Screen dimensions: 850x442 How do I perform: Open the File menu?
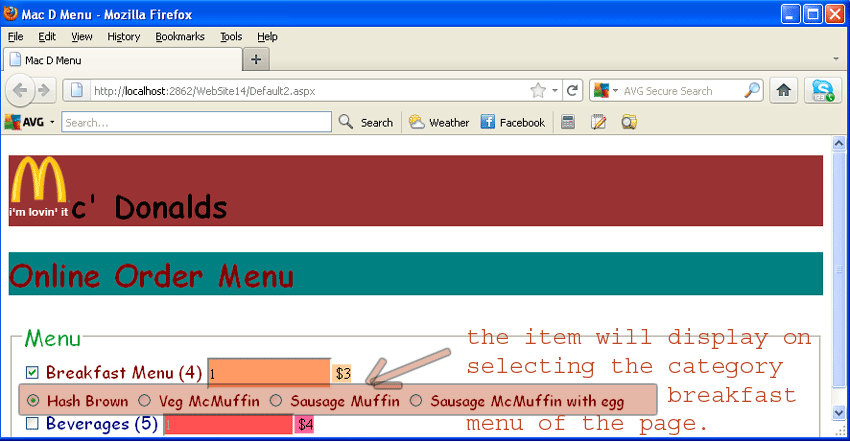[15, 36]
